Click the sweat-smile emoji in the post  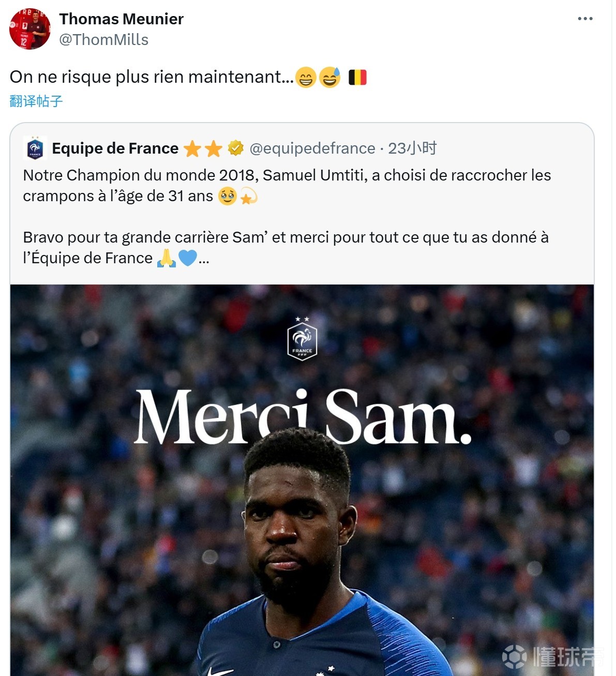[x=330, y=78]
